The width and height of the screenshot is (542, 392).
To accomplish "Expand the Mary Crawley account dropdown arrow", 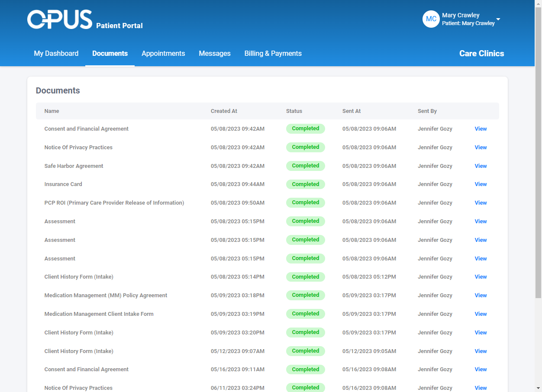I will [498, 19].
